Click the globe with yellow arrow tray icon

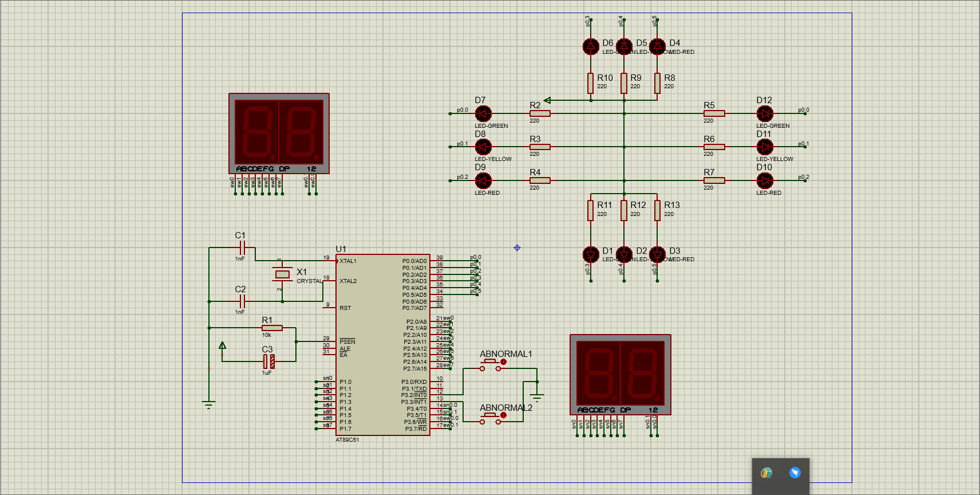click(x=766, y=473)
